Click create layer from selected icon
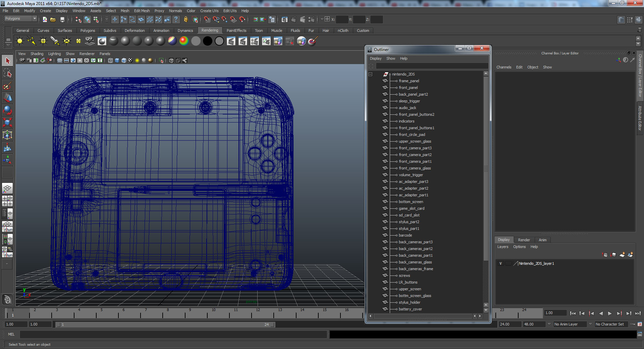 tap(630, 255)
